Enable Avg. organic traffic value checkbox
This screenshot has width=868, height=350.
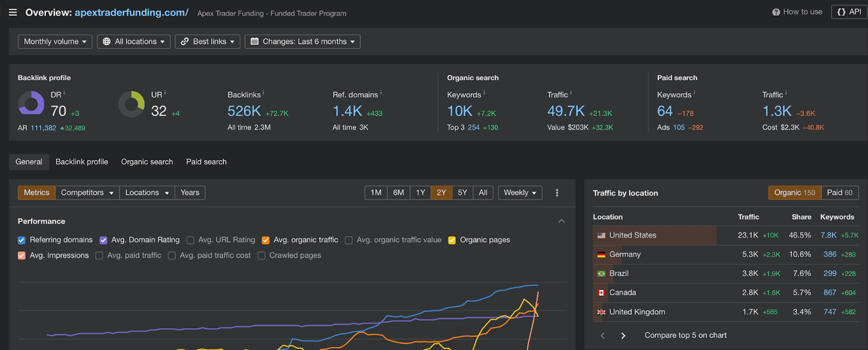click(x=349, y=240)
